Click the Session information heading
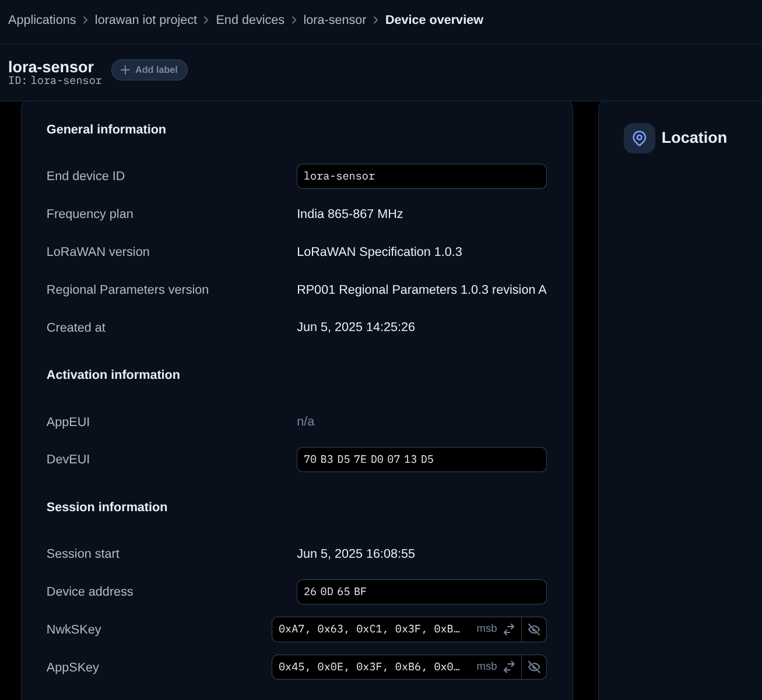This screenshot has width=762, height=700. [107, 507]
